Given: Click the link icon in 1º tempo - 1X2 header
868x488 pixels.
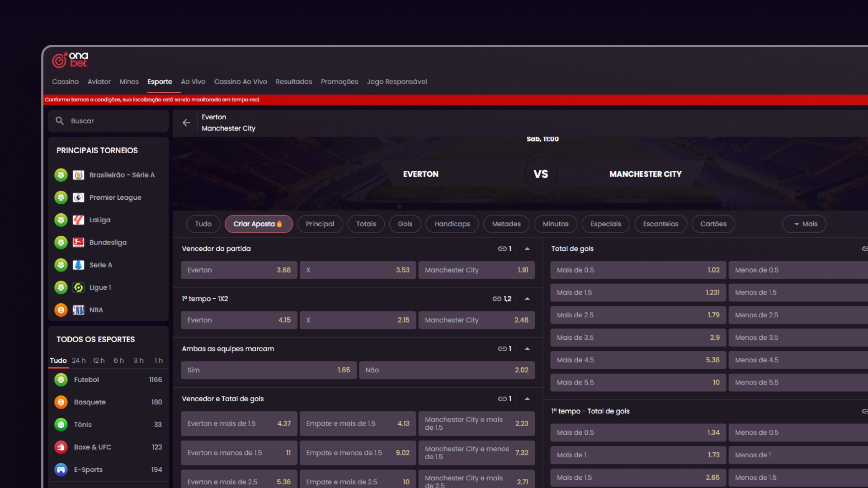Looking at the screenshot, I should tap(497, 299).
